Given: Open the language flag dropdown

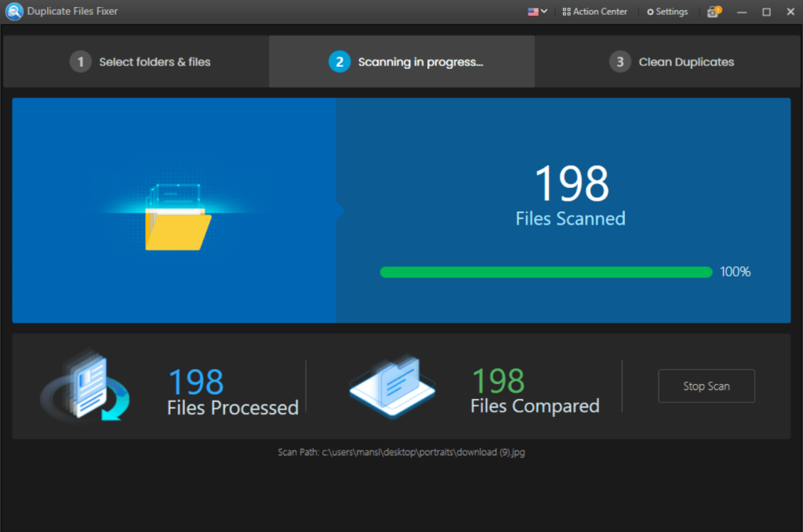Looking at the screenshot, I should click(538, 11).
